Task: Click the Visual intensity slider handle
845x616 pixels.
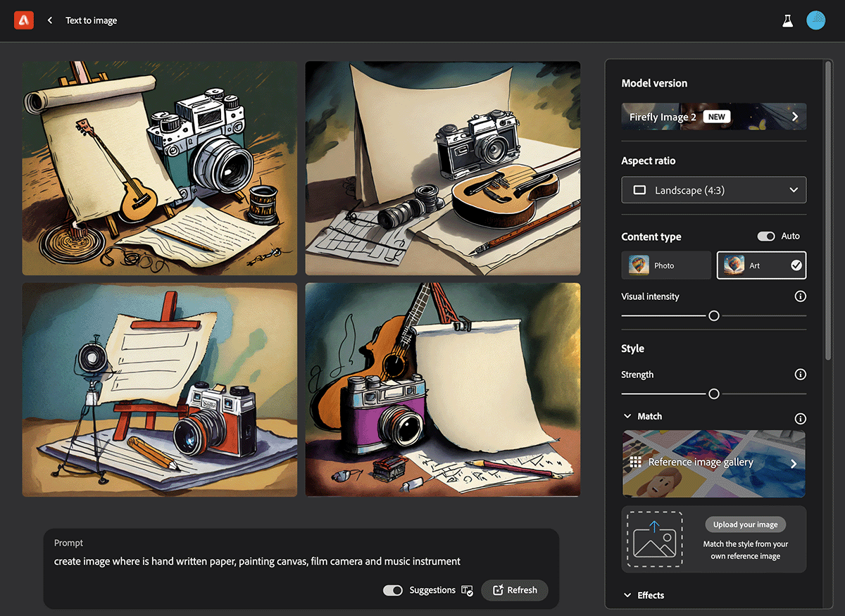Action: (x=714, y=316)
